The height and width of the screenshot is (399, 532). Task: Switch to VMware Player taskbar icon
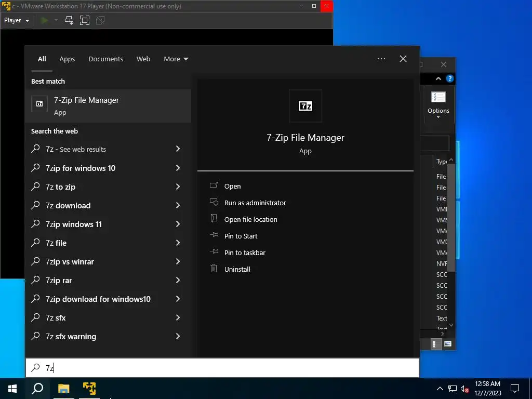pos(89,389)
